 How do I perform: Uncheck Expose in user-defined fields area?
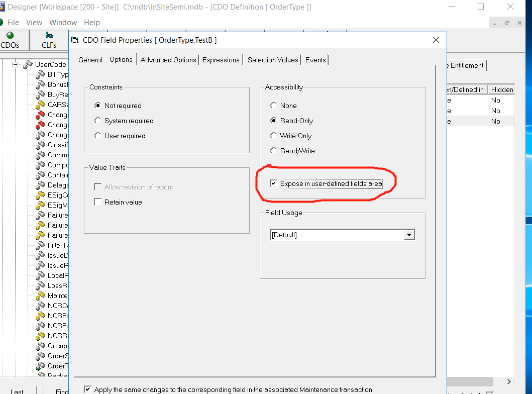(273, 183)
